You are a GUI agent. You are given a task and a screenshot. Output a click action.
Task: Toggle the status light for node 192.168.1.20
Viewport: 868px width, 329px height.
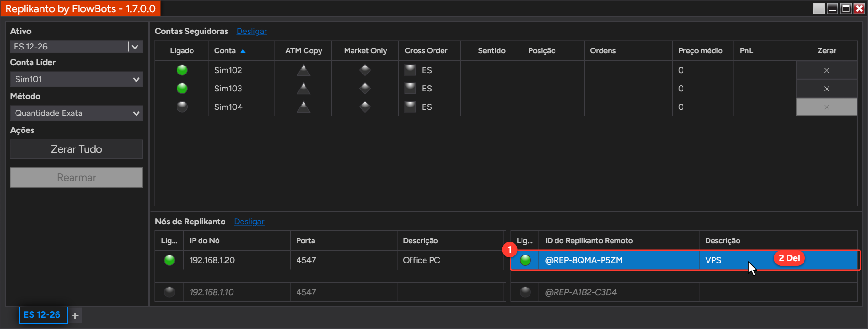pos(169,260)
